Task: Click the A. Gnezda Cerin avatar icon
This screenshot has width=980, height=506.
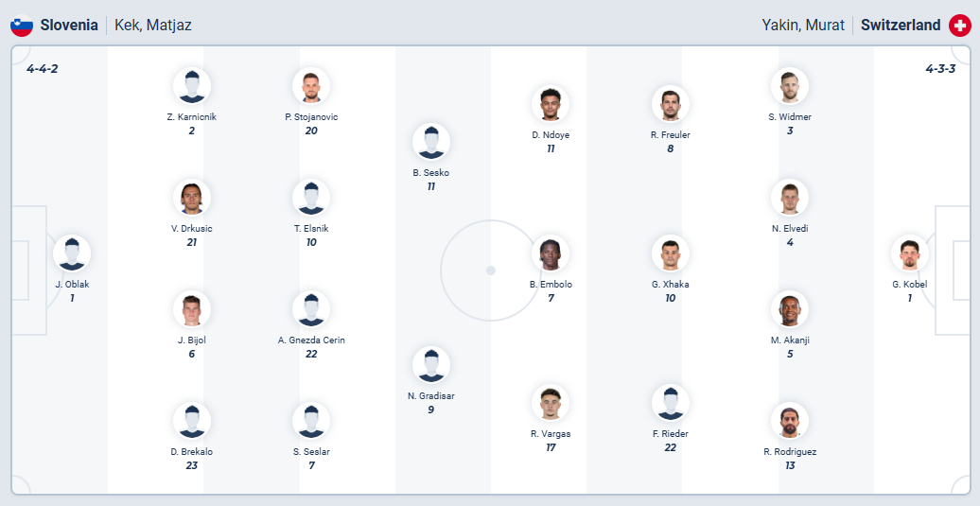Action: (311, 309)
